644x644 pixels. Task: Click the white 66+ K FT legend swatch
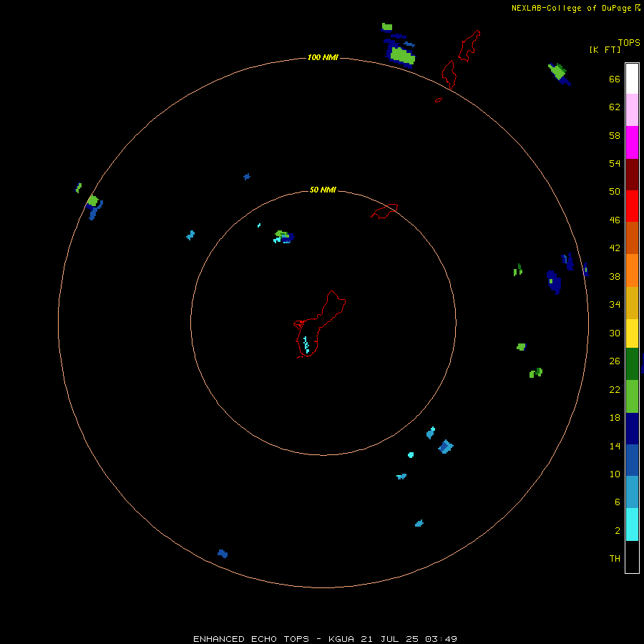632,79
